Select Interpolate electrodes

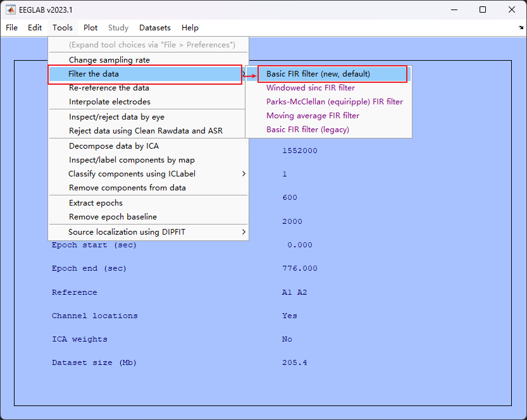(148, 101)
